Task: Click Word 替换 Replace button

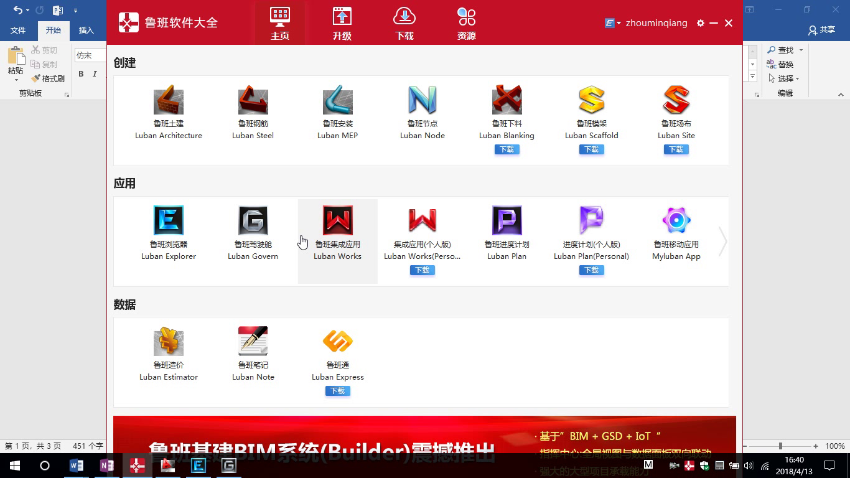Action: coord(781,64)
